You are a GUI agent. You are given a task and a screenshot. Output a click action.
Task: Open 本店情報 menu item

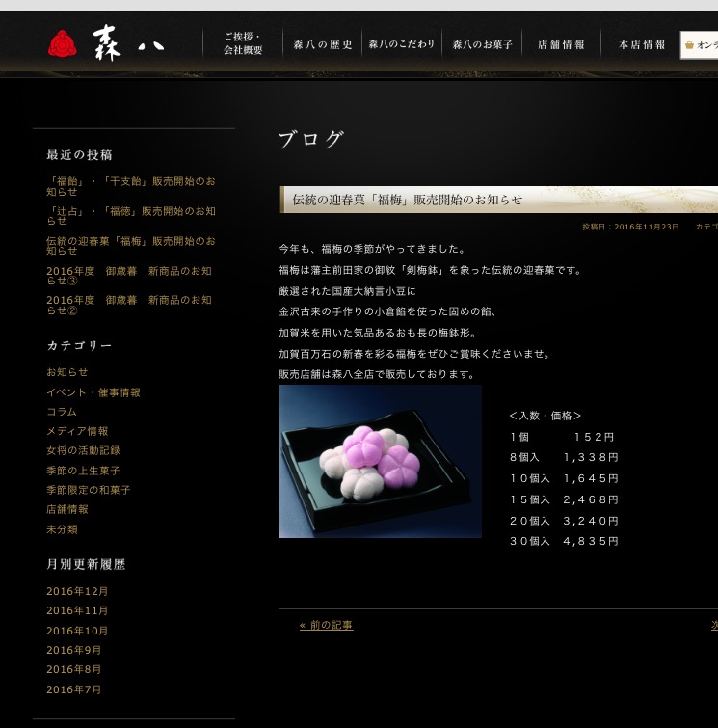[x=642, y=44]
